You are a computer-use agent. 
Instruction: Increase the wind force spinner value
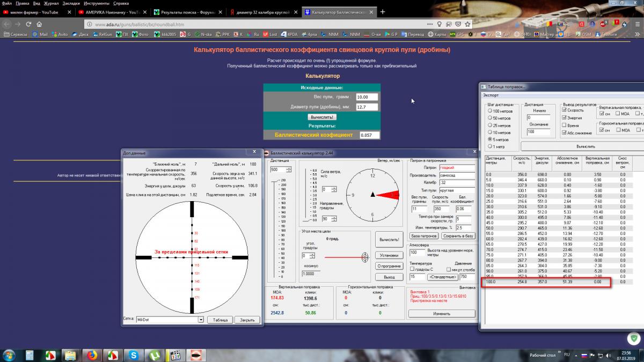tap(333, 188)
